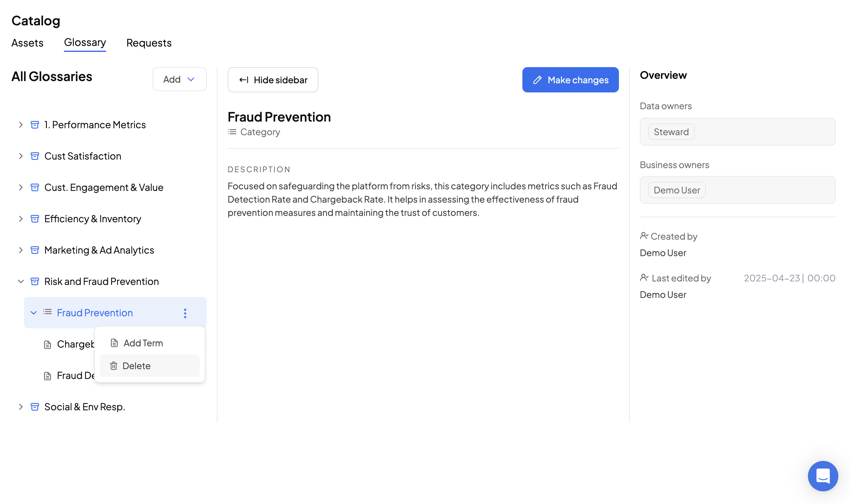Screen dimensions: 851x504
Task: Expand the Efficiency & Inventory glossary
Action: click(21, 219)
